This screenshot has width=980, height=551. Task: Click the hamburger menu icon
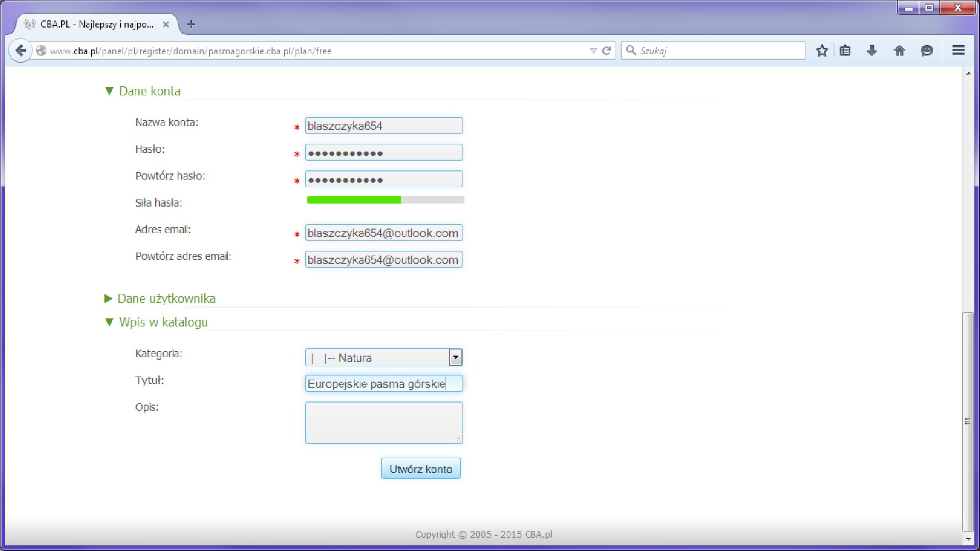click(958, 50)
